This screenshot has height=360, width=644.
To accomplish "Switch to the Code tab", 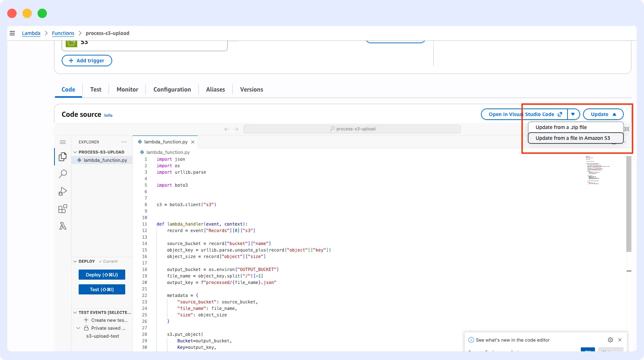I will pyautogui.click(x=69, y=89).
